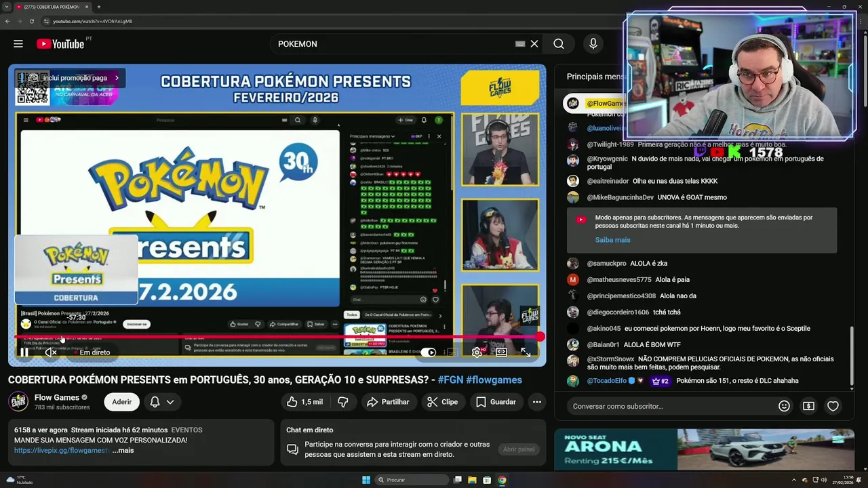Type in Conversar como subscritor chat field
Viewport: 868px width, 488px height.
click(671, 406)
